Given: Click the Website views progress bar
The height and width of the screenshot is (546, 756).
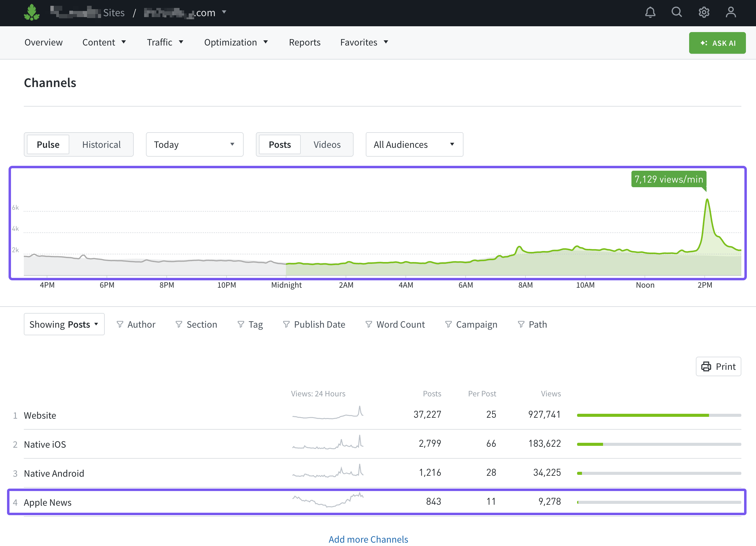Looking at the screenshot, I should [658, 415].
